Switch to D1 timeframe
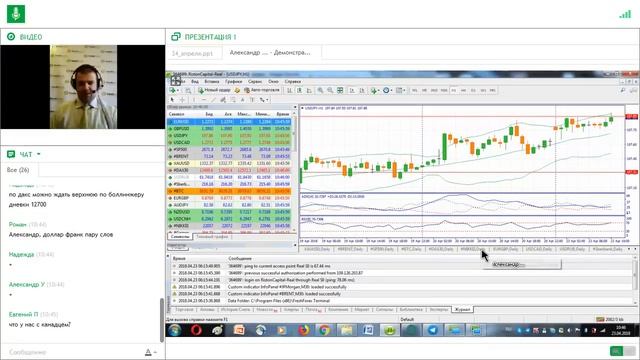Image resolution: width=640 pixels, height=360 pixels. (x=473, y=90)
